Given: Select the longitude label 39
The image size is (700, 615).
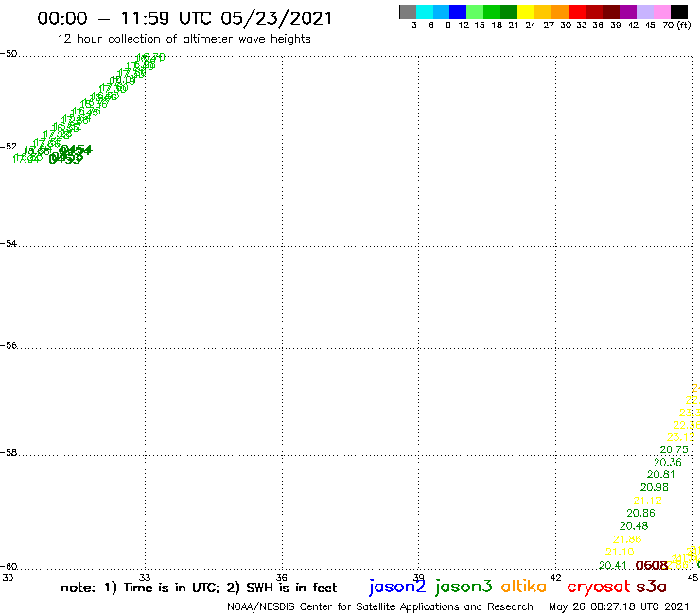Looking at the screenshot, I should 419,577.
